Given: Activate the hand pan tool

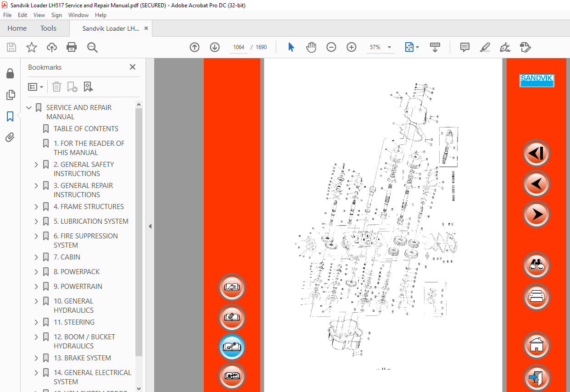Looking at the screenshot, I should pyautogui.click(x=311, y=47).
